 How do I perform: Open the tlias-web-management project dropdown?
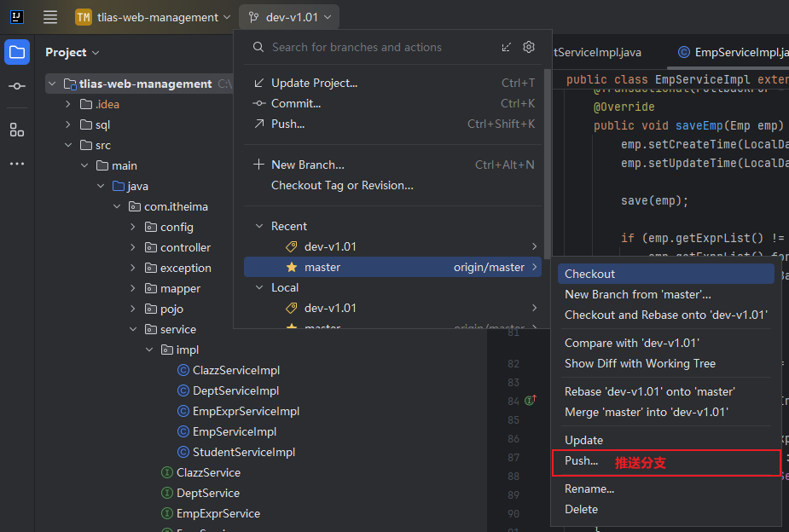coord(153,17)
